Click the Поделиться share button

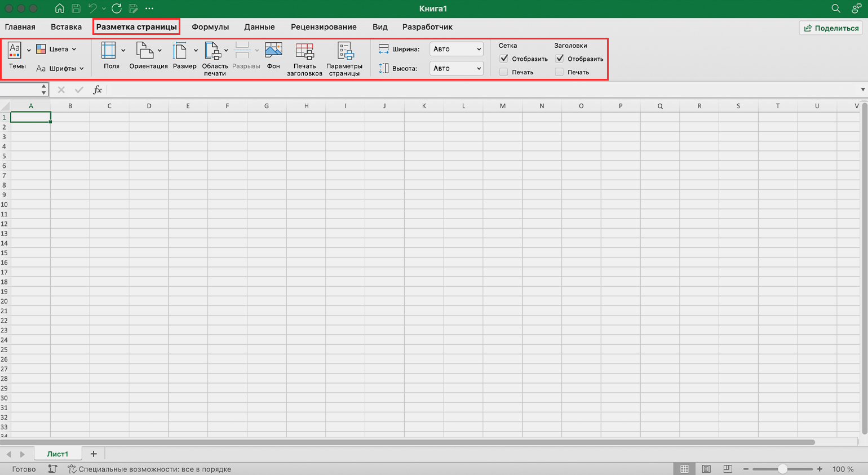(x=831, y=28)
